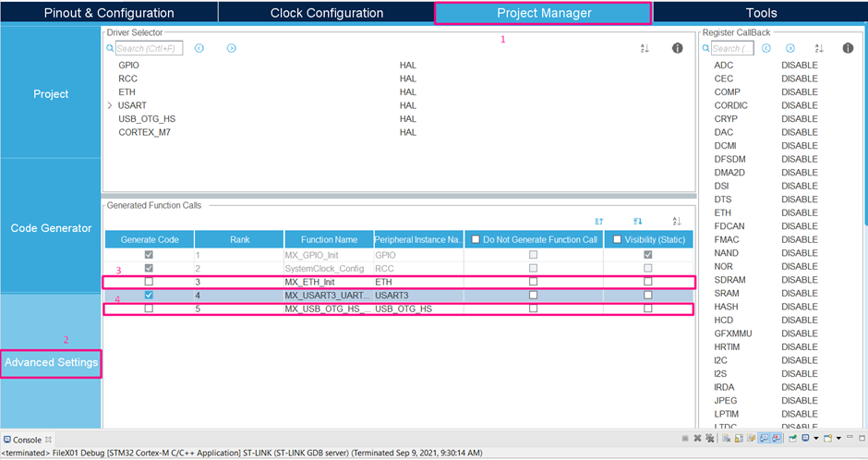This screenshot has width=868, height=460.
Task: Clear the console output
Action: tap(726, 439)
